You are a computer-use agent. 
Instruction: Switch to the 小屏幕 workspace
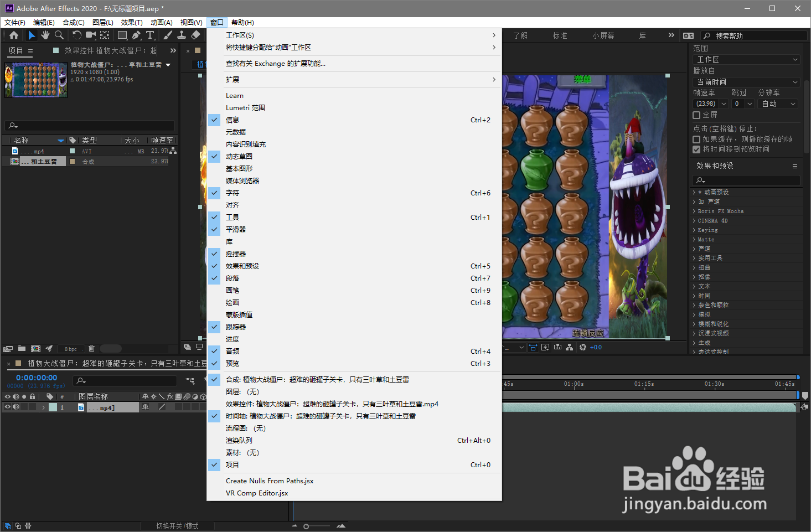pyautogui.click(x=603, y=35)
